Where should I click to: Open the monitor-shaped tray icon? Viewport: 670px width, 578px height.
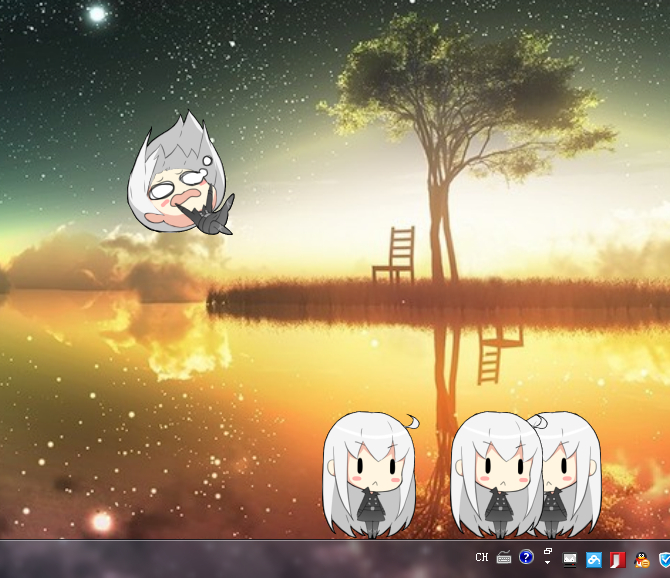(x=570, y=559)
